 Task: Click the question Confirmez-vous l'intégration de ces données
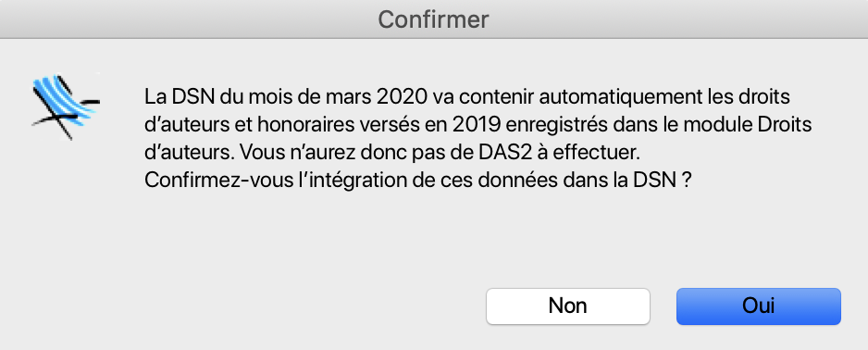click(418, 181)
